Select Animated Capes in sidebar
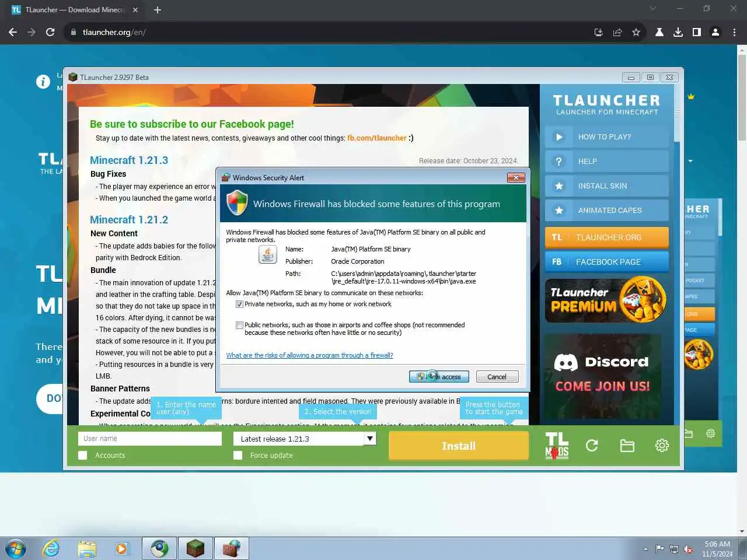Viewport: 747px width, 560px height. (607, 211)
